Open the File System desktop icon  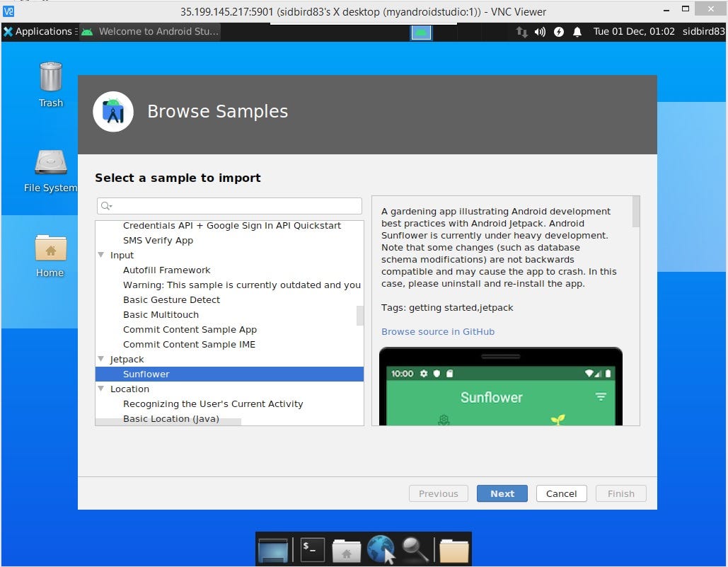click(51, 162)
